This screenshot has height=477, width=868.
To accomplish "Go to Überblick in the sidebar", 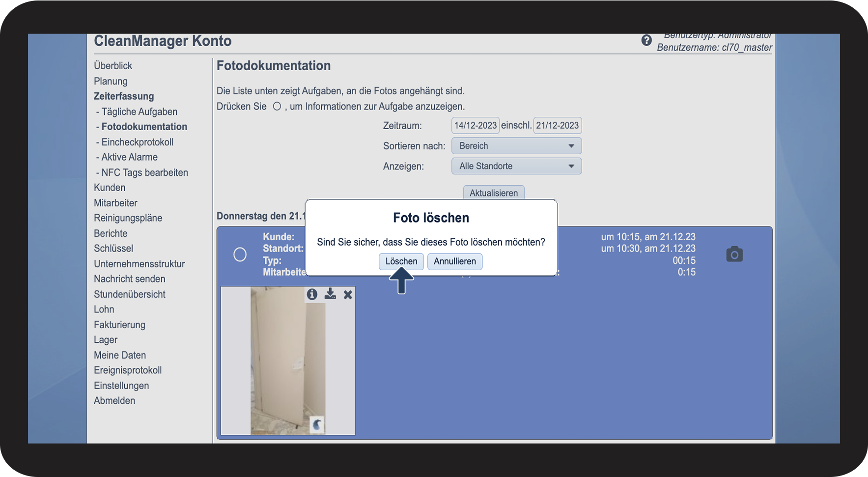I will click(x=113, y=66).
